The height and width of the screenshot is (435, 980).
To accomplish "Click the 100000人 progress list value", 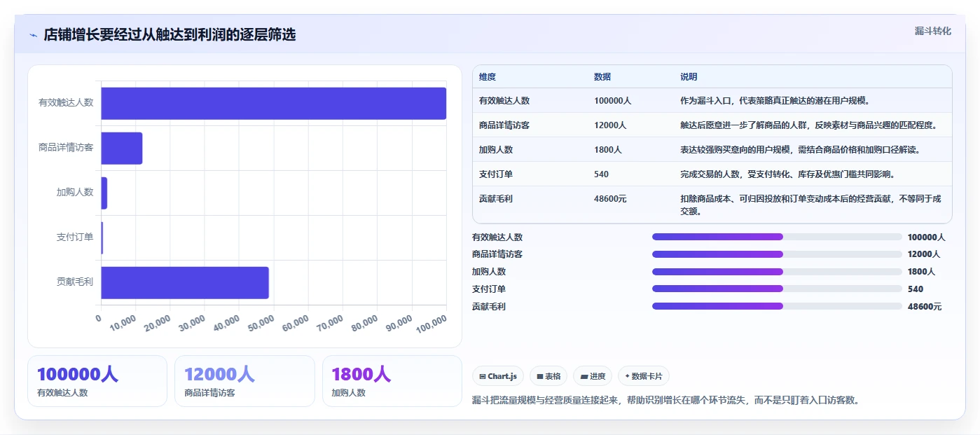I will [x=927, y=237].
